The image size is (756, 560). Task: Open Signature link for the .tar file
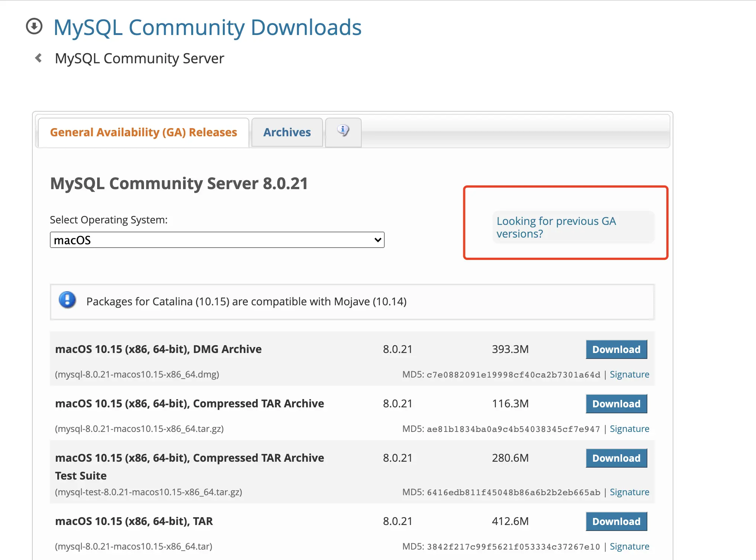[x=629, y=547]
